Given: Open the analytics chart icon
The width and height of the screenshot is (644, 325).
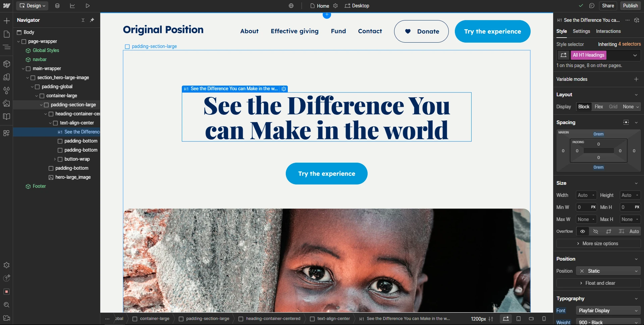Looking at the screenshot, I should (72, 6).
